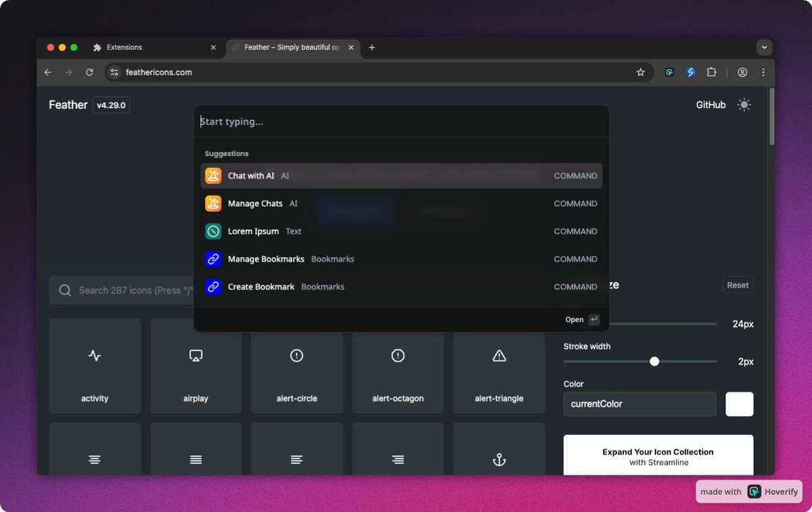This screenshot has width=812, height=512.
Task: Edit the currentColor input field
Action: point(639,404)
